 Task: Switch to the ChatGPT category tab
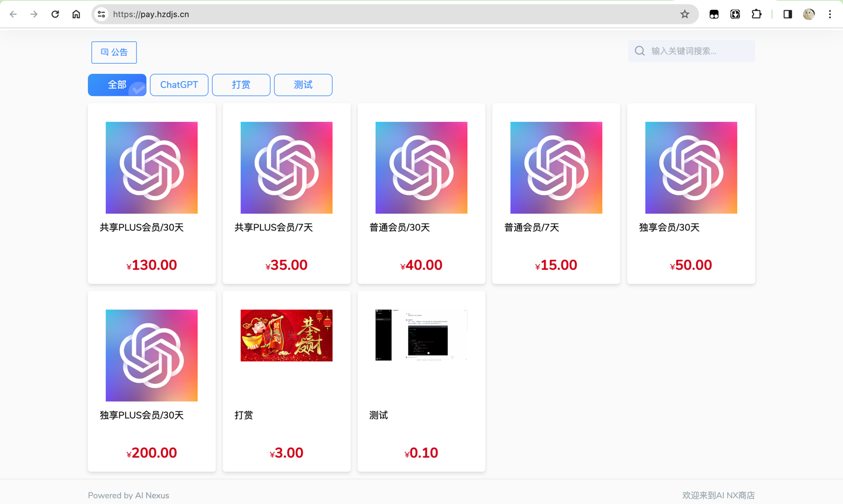(x=179, y=85)
